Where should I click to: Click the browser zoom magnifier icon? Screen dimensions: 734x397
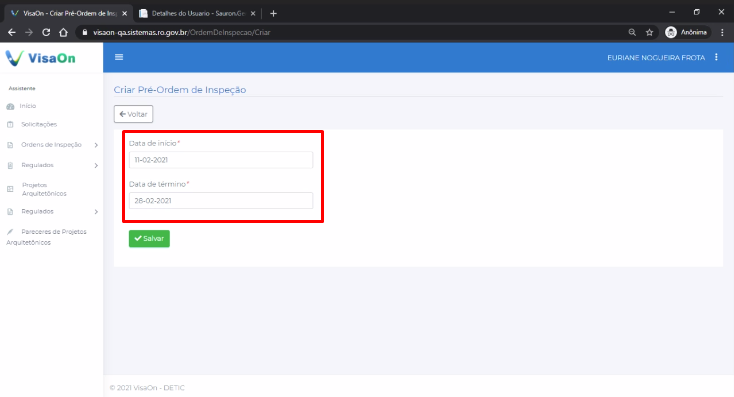632,32
